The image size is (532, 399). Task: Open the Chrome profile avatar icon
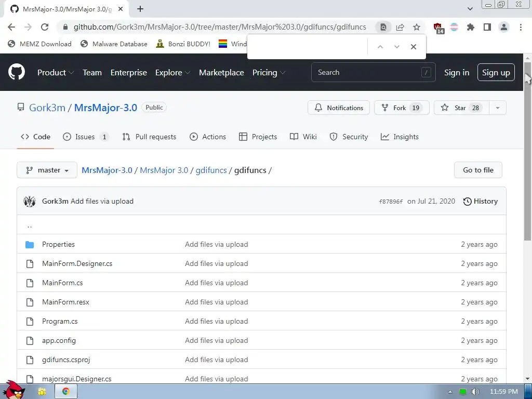[504, 27]
